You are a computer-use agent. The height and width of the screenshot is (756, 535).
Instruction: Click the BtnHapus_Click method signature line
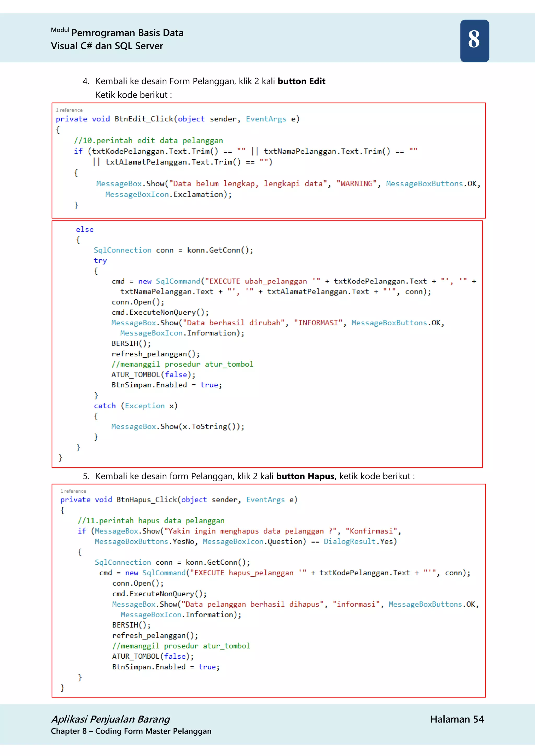pyautogui.click(x=179, y=499)
